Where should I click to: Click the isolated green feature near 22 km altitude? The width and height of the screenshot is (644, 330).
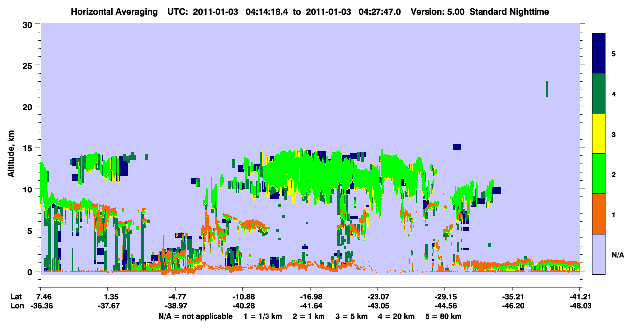click(x=547, y=89)
